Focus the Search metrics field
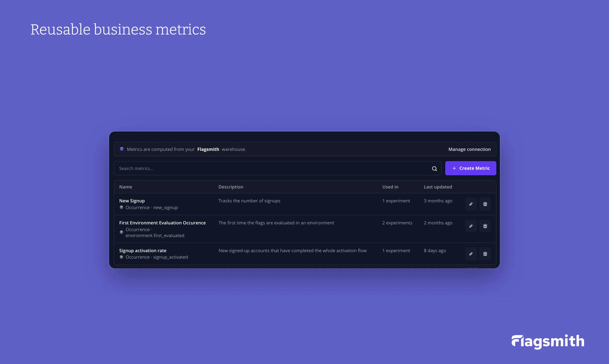 point(277,168)
